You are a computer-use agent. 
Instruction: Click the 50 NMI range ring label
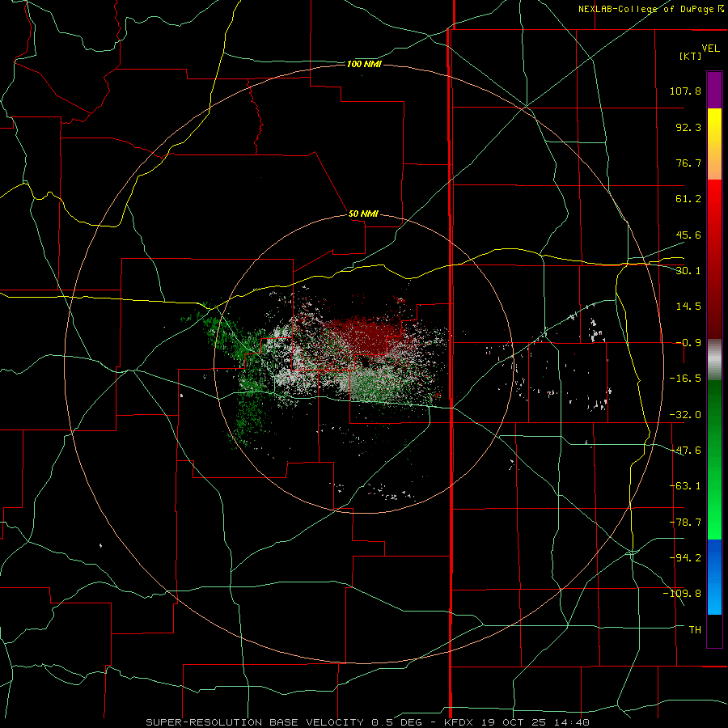(363, 214)
